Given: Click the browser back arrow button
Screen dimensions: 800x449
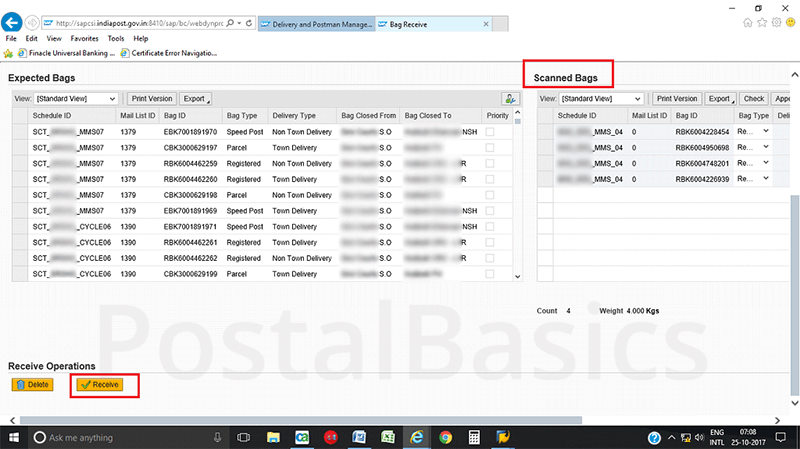Looking at the screenshot, I should [x=14, y=21].
